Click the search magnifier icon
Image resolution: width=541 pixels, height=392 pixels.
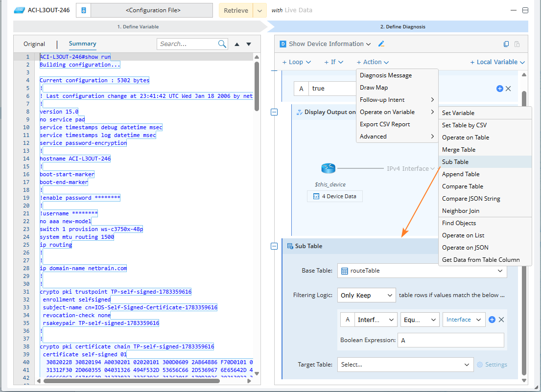pyautogui.click(x=222, y=44)
